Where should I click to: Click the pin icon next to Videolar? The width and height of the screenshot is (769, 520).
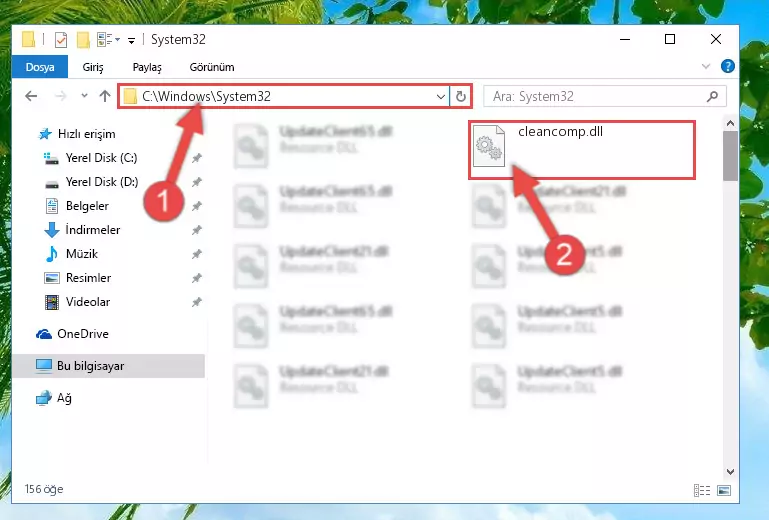[x=197, y=302]
